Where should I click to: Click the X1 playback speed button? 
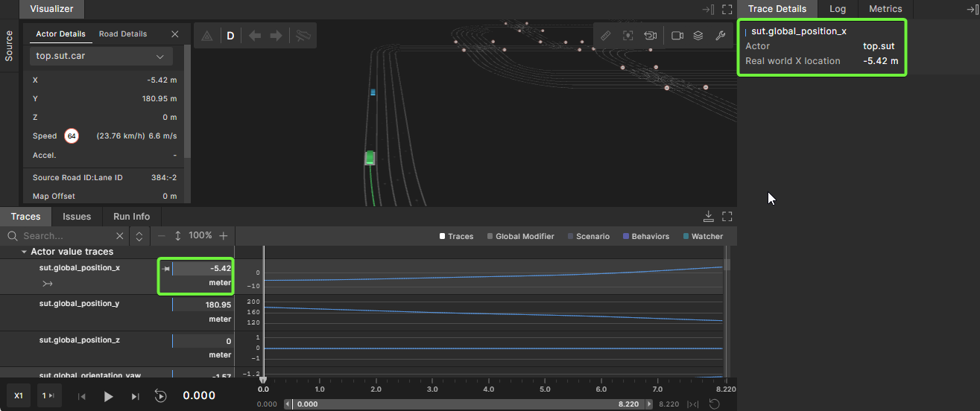(x=19, y=396)
